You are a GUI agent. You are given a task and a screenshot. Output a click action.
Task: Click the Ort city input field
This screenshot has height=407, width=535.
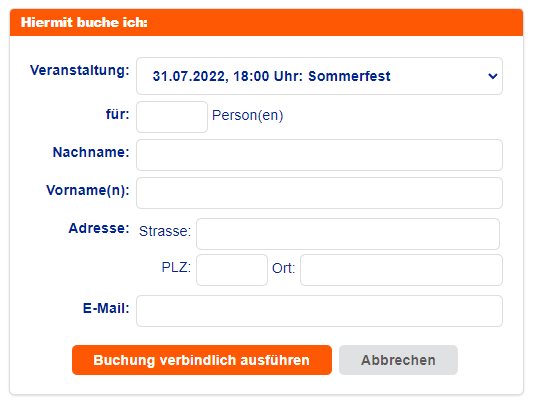pos(401,270)
